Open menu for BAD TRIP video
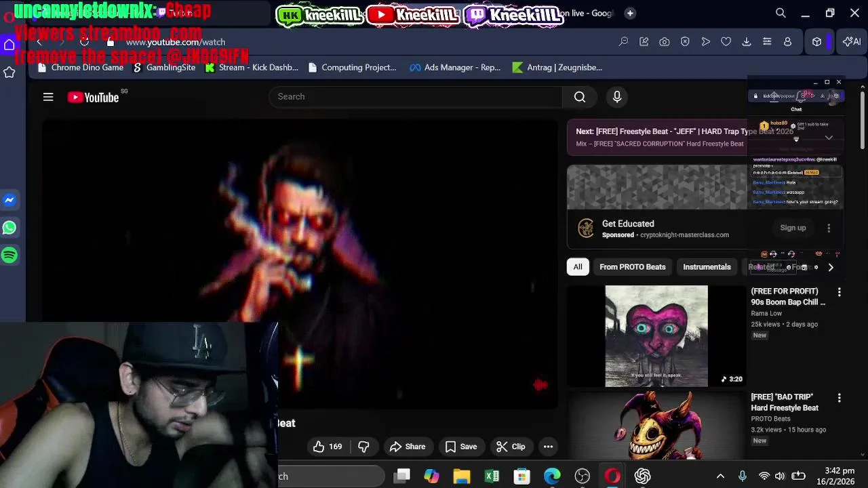 point(840,398)
